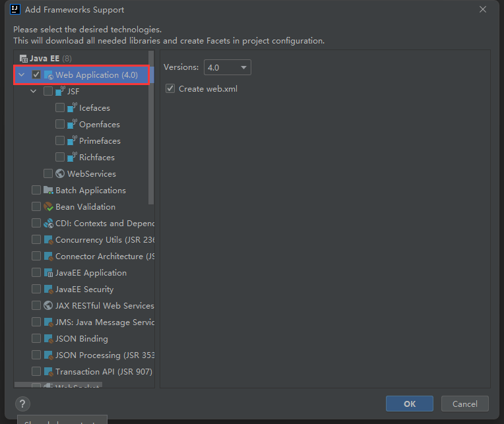Screen dimensions: 504x424
Task: Click the Java EE group icon
Action: pyautogui.click(x=24, y=59)
